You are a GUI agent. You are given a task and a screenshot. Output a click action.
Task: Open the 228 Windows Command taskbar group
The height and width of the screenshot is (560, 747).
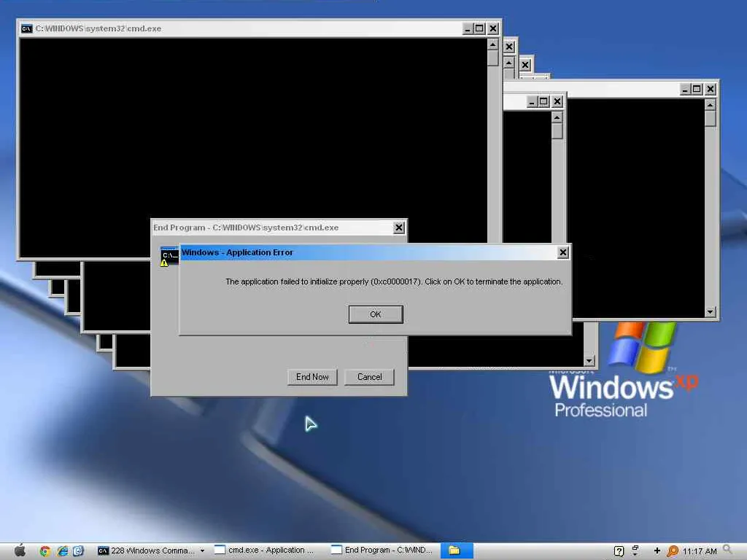coord(147,551)
